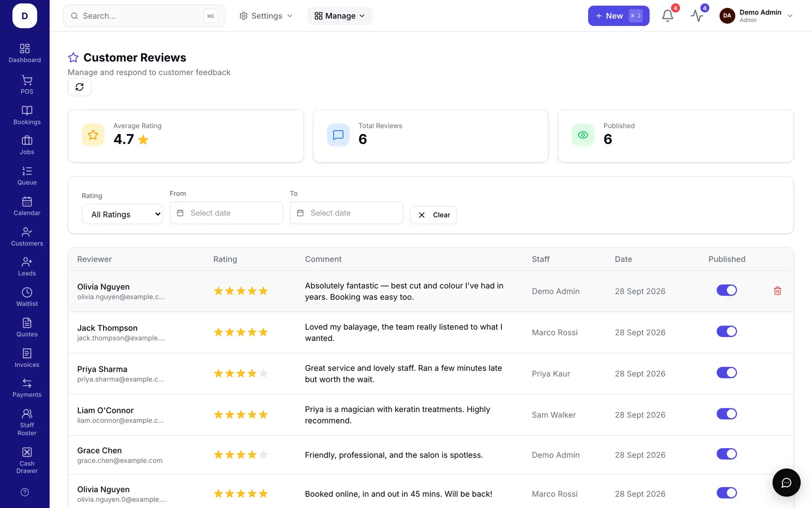Open Invoices in the sidebar
The height and width of the screenshot is (508, 812).
tap(27, 358)
